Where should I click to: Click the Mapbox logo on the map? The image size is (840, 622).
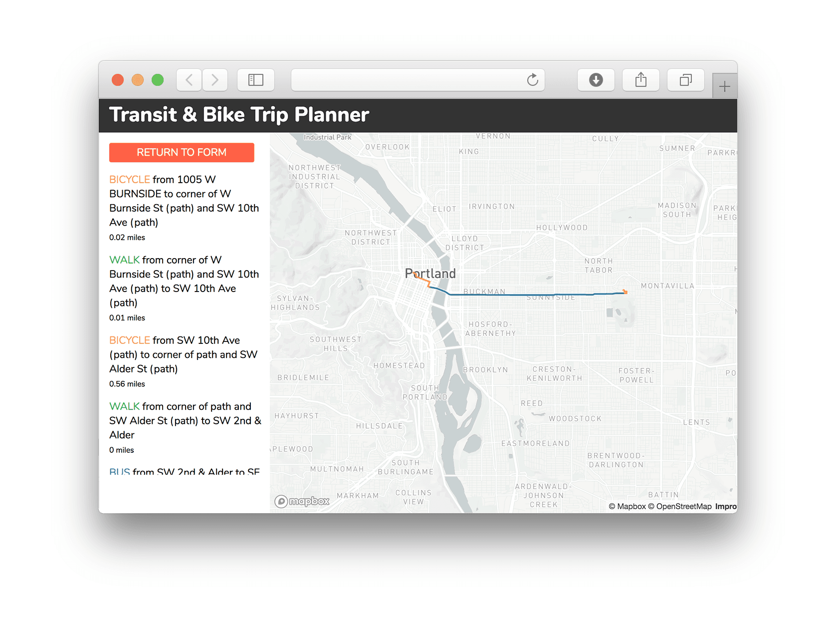[302, 501]
